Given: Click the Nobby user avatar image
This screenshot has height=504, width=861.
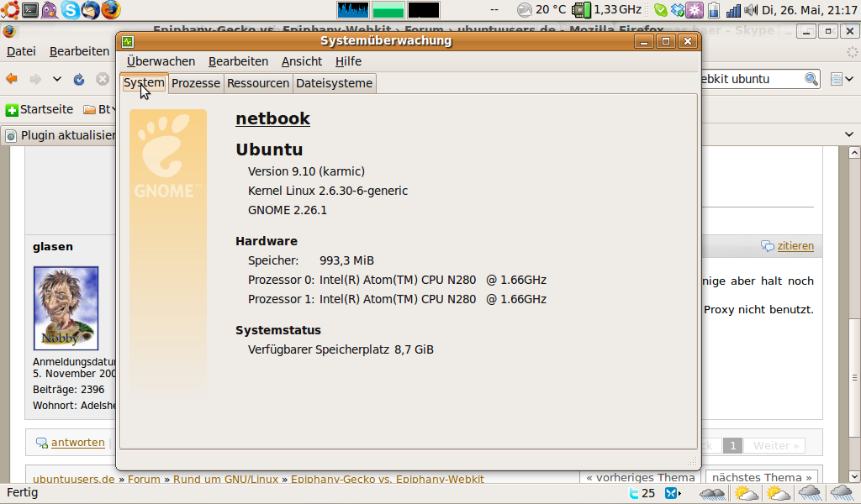Looking at the screenshot, I should tap(66, 308).
